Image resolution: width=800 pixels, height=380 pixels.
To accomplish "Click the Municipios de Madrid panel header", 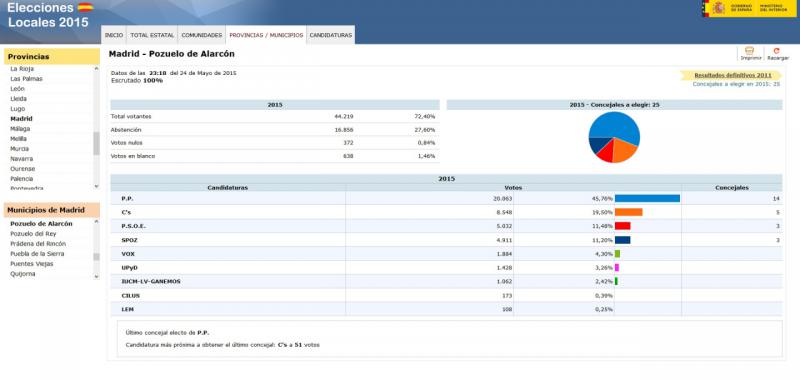I will [x=52, y=210].
